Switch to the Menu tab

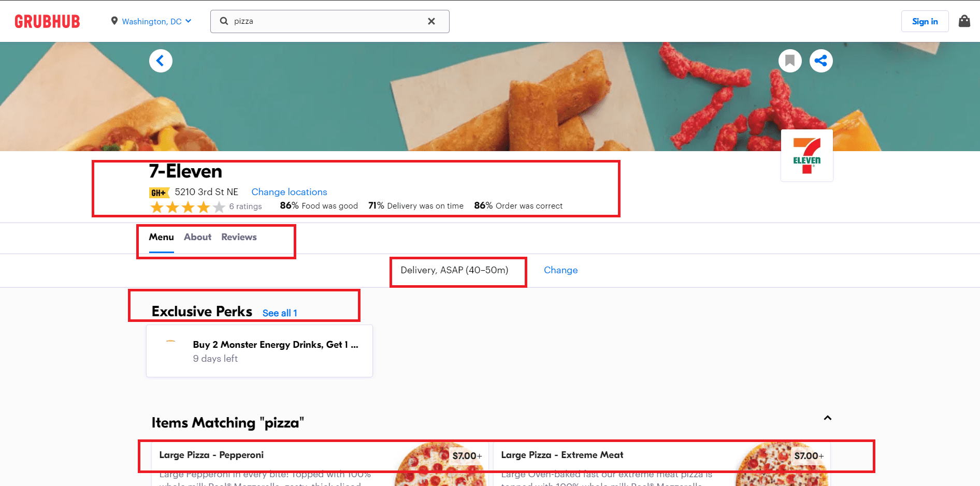tap(161, 237)
